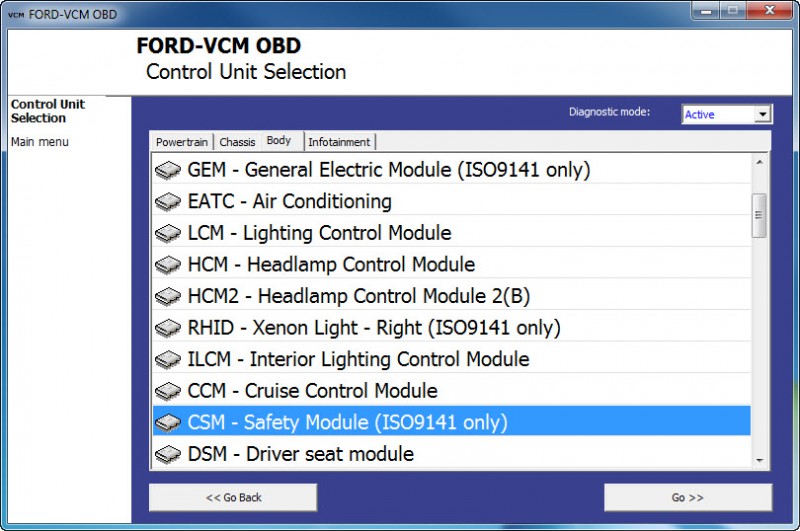Click the module list scrollbar thumb
The width and height of the screenshot is (800, 531).
760,214
